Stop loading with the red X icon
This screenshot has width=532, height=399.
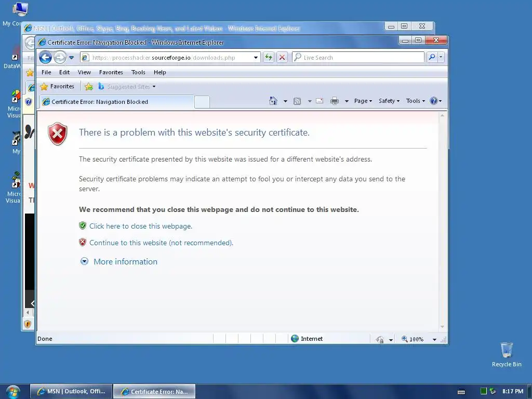282,57
